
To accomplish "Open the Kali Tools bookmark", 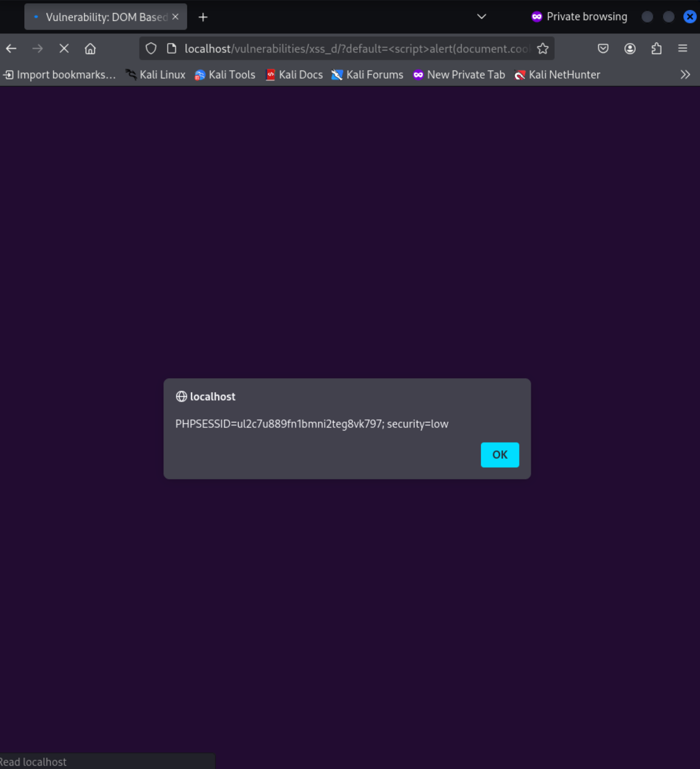I will pyautogui.click(x=225, y=74).
